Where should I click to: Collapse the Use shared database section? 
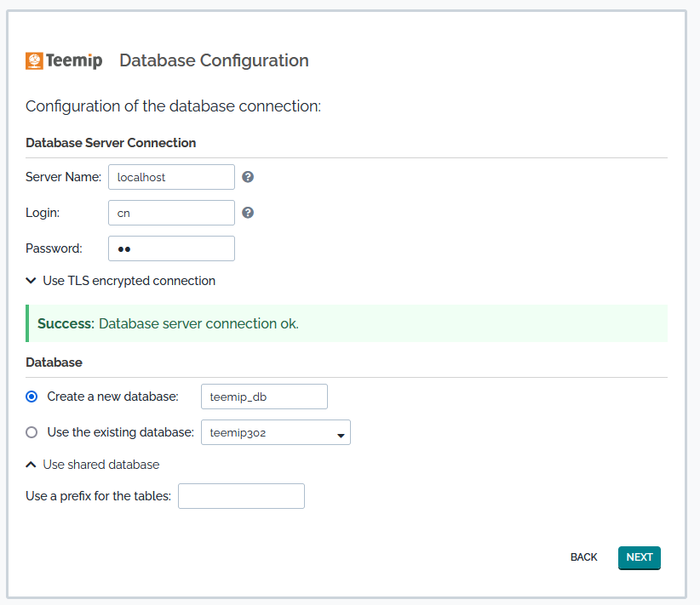100,465
